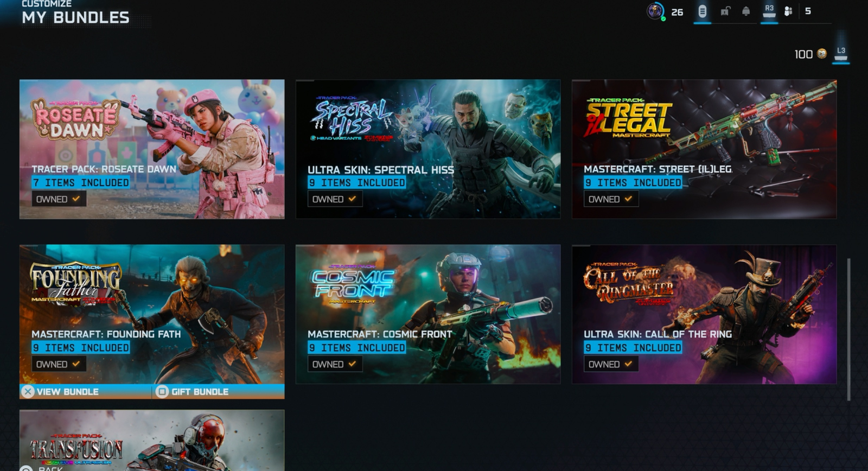Click the player level number 26
The height and width of the screenshot is (471, 868).
[677, 12]
